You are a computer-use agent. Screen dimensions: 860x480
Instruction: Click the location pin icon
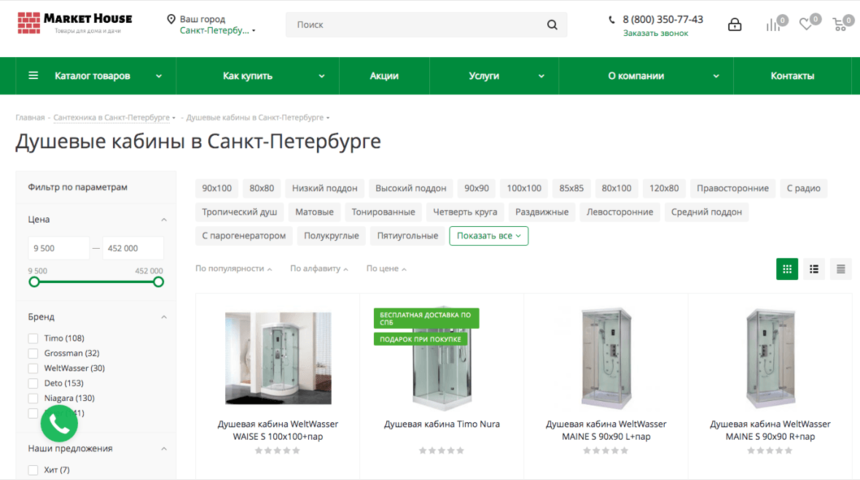click(171, 19)
